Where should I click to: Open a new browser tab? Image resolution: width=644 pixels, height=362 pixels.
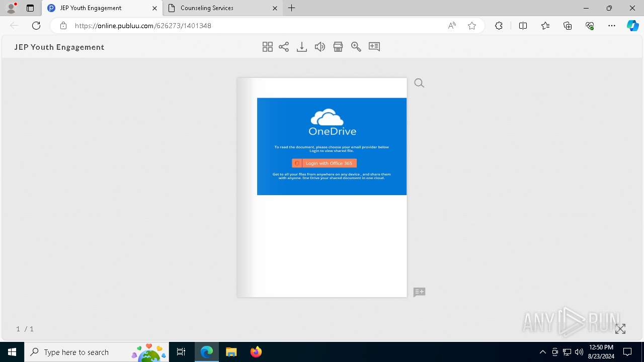(x=292, y=8)
